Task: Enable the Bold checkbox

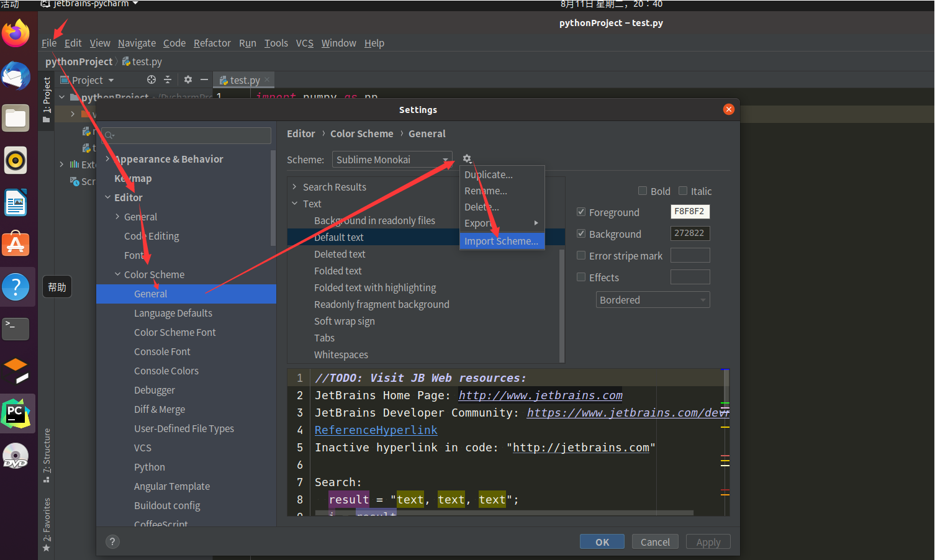Action: (643, 191)
